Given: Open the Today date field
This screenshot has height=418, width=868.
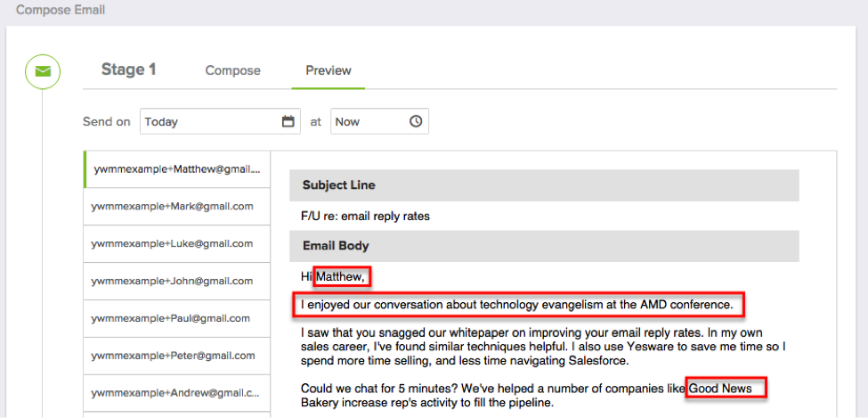Looking at the screenshot, I should [220, 121].
